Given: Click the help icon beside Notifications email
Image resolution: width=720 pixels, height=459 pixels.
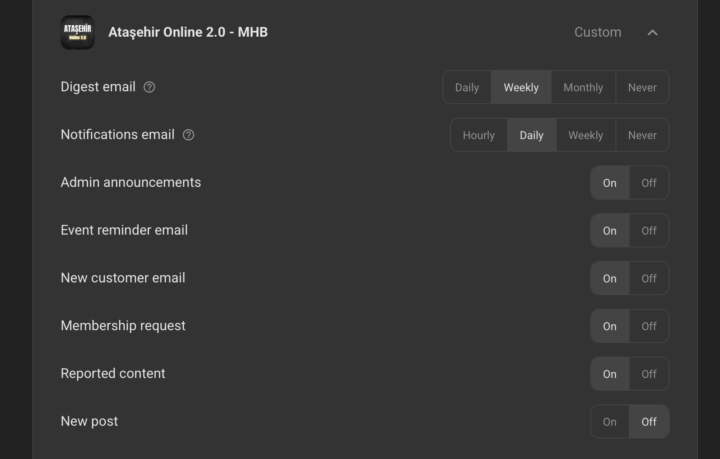Looking at the screenshot, I should click(188, 135).
